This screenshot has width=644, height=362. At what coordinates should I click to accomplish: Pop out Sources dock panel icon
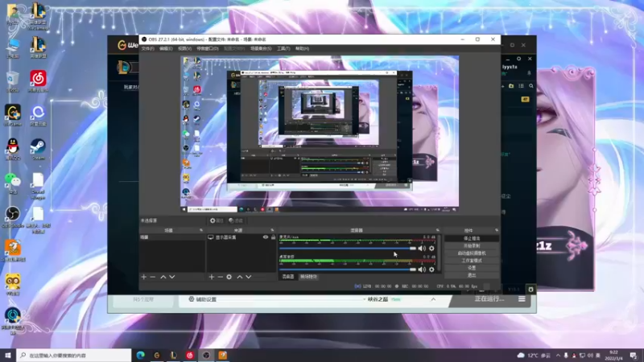(272, 230)
